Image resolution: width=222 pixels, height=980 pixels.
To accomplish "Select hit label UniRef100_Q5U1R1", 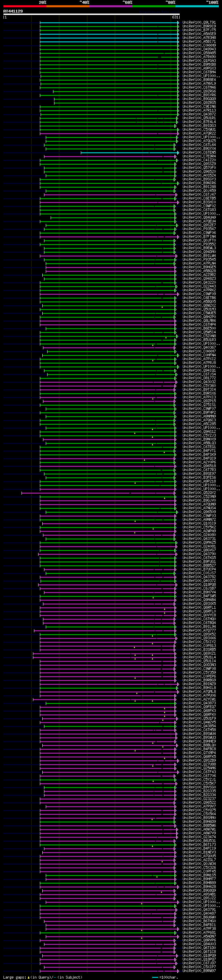I will click(199, 118).
